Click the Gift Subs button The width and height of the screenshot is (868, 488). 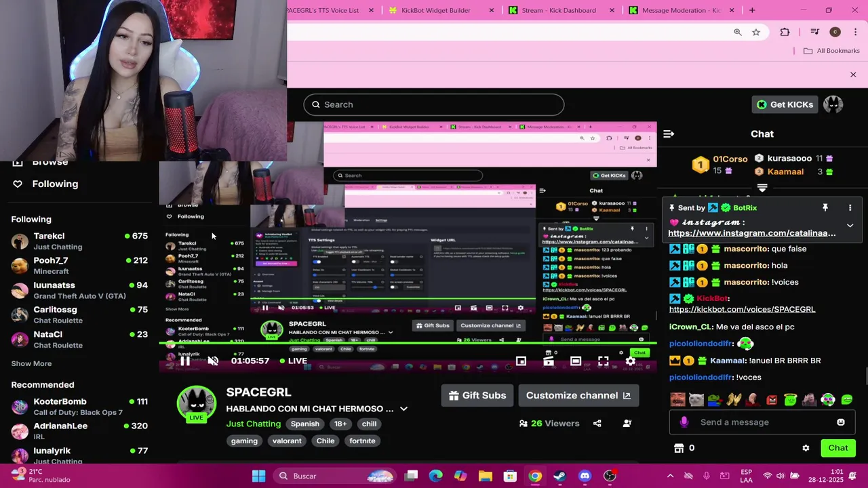pos(477,396)
